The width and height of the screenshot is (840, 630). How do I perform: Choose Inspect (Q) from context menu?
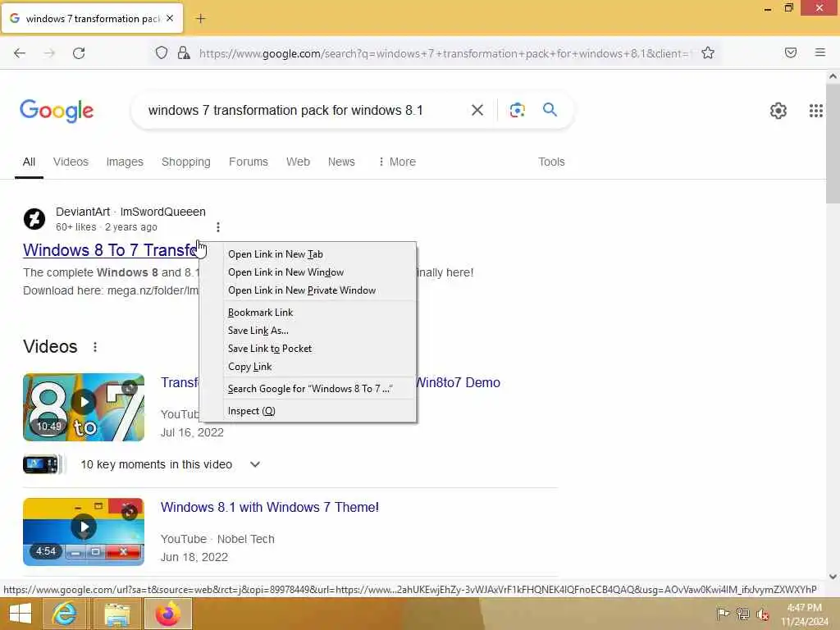[308, 411]
